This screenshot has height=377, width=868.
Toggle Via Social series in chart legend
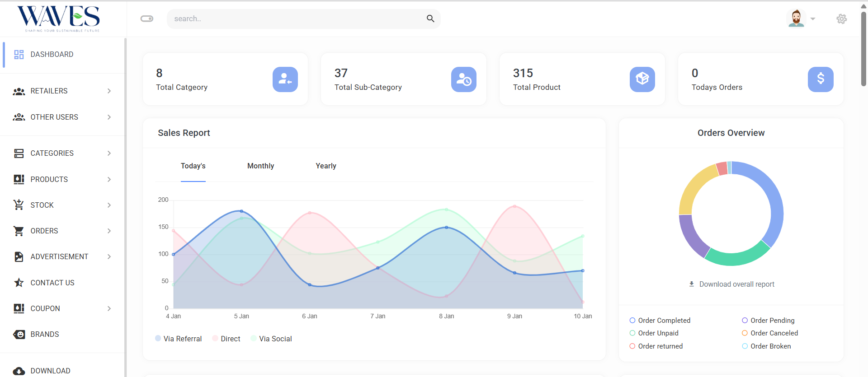271,339
